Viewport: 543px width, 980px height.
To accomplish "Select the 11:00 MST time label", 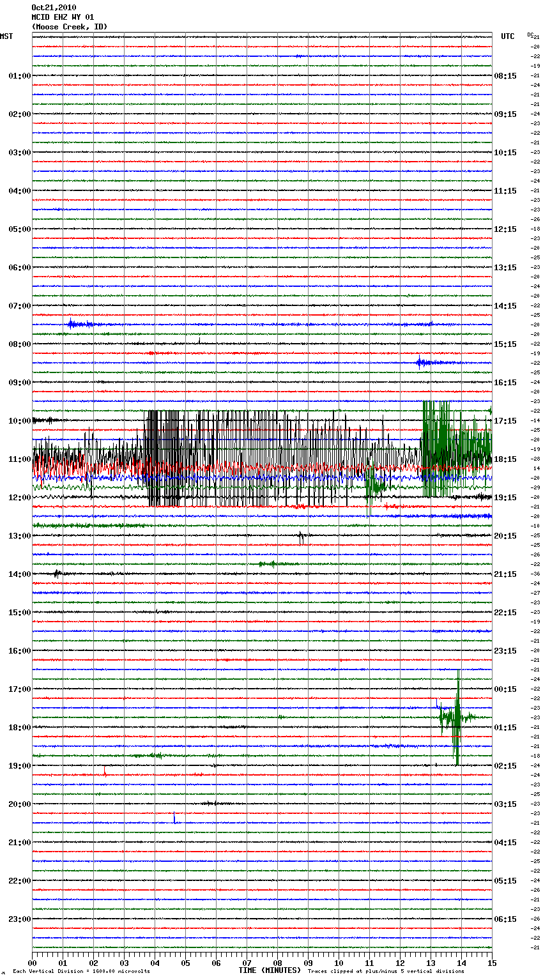I will coord(19,459).
